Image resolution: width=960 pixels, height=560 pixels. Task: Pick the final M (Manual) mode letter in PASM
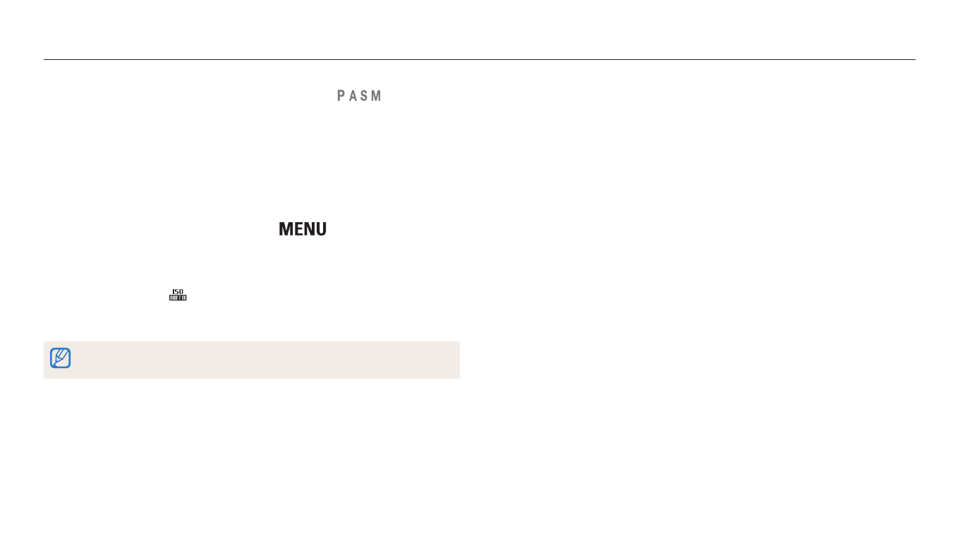pyautogui.click(x=377, y=96)
